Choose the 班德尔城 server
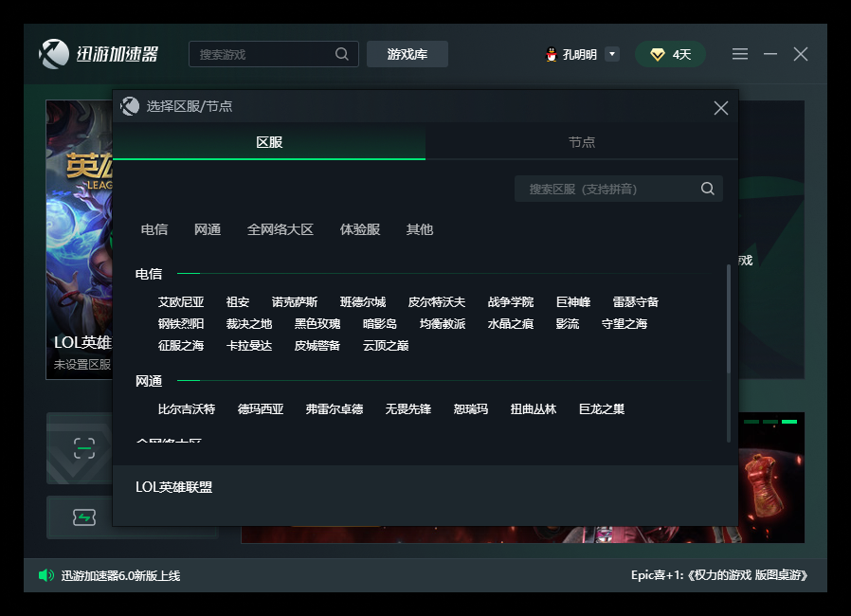The image size is (851, 616). [x=363, y=301]
